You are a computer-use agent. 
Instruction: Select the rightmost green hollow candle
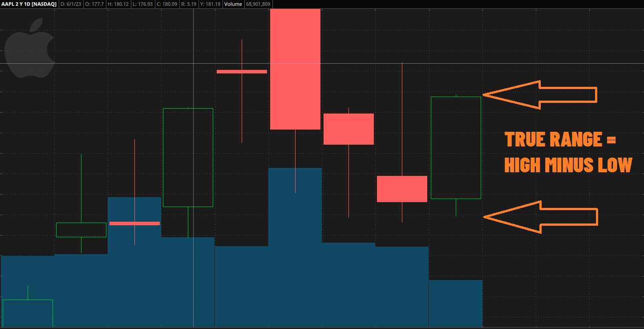pyautogui.click(x=456, y=147)
